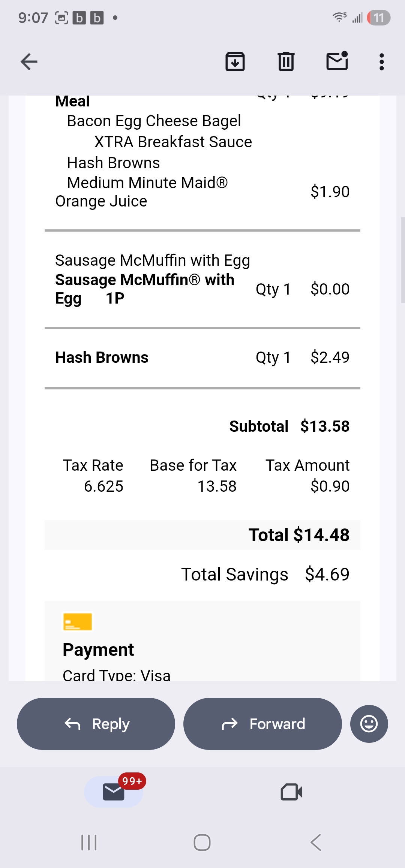Click the email scrollbar handle
The height and width of the screenshot is (868, 405).
[402, 260]
